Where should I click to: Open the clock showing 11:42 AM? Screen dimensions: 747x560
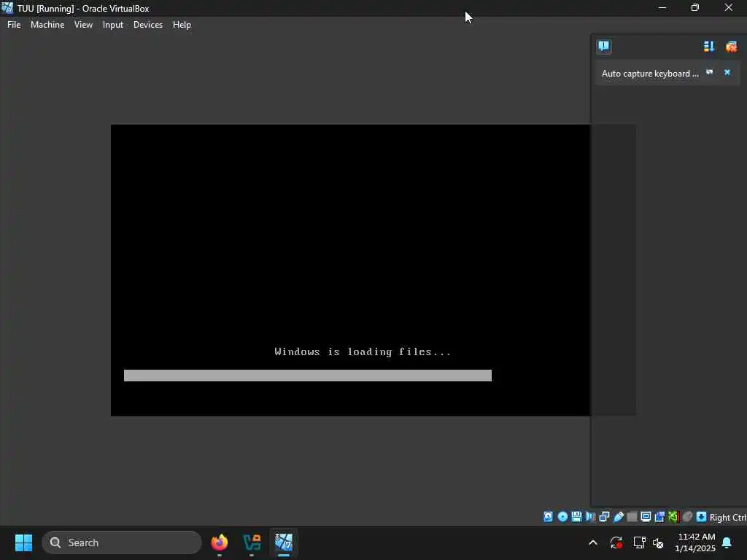tap(695, 542)
